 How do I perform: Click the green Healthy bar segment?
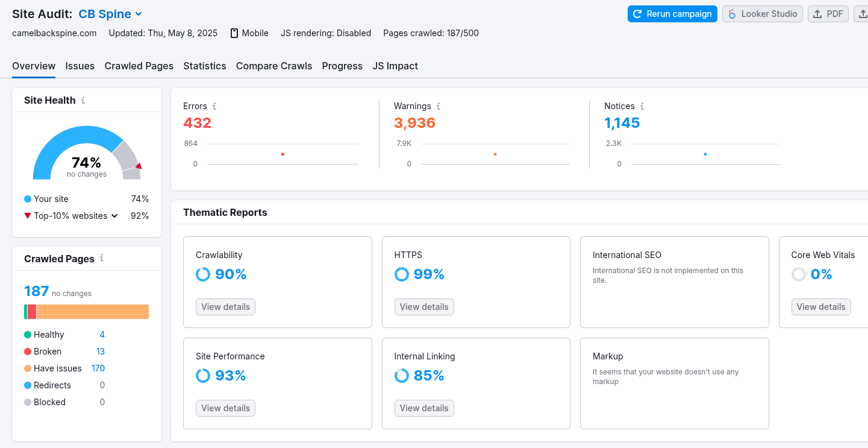[x=25, y=312]
